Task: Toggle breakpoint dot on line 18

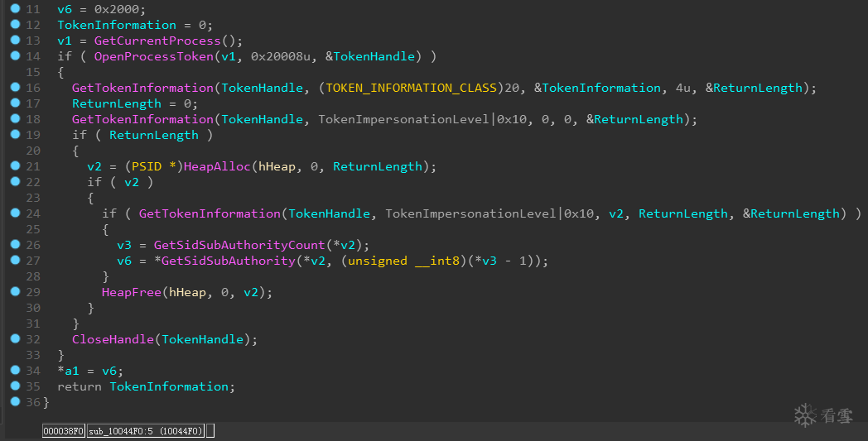Action: (x=16, y=118)
